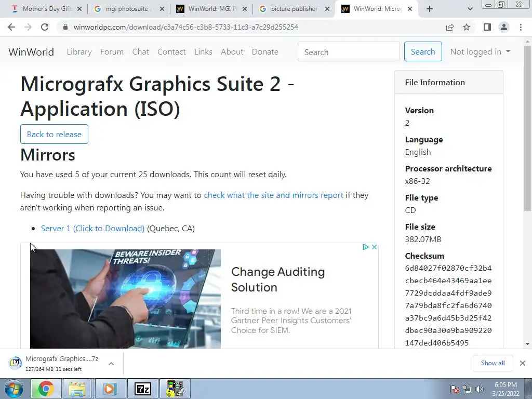Close the ad with the X icon
The height and width of the screenshot is (399, 532).
coord(374,247)
